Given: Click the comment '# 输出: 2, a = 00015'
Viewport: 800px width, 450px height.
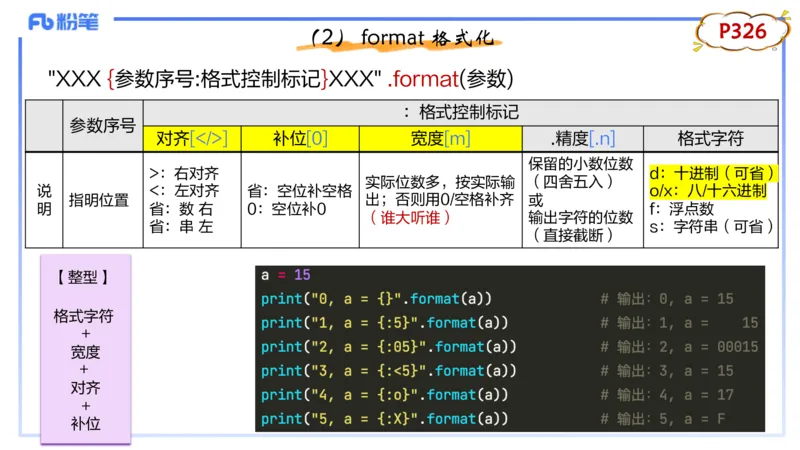Looking at the screenshot, I should click(x=679, y=346).
